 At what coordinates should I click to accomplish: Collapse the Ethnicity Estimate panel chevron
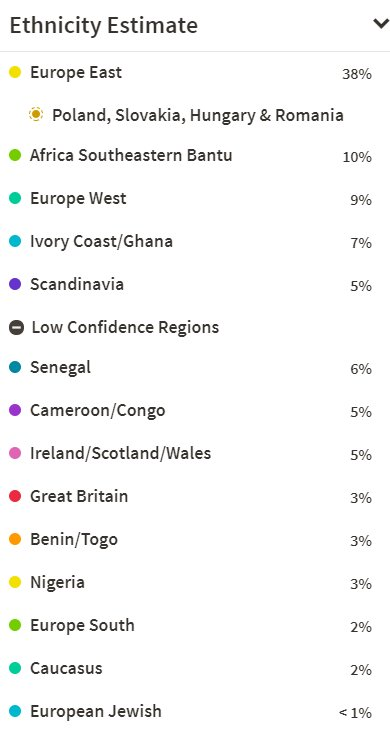(x=381, y=23)
